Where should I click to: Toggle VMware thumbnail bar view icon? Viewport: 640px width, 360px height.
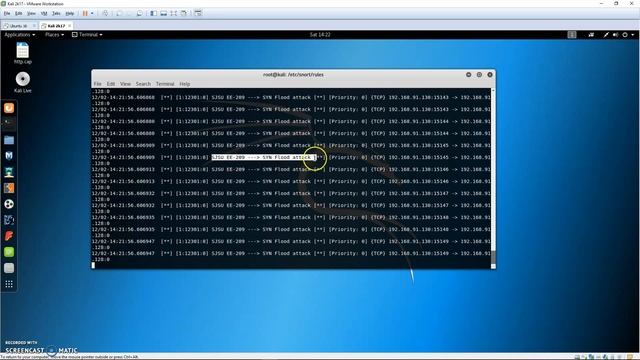point(164,13)
